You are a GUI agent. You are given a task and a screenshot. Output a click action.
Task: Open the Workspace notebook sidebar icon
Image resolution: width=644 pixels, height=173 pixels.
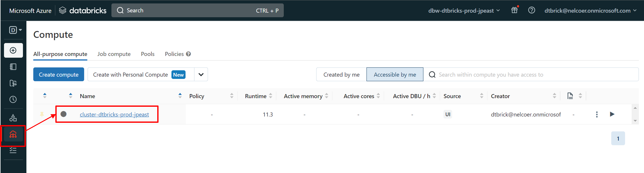pos(13,67)
